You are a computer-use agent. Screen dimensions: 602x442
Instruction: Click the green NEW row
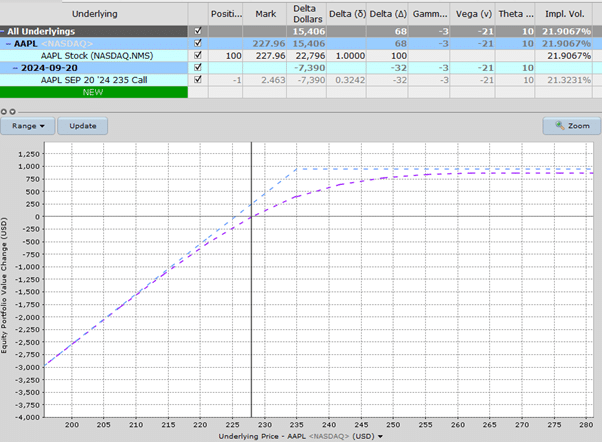click(x=95, y=91)
